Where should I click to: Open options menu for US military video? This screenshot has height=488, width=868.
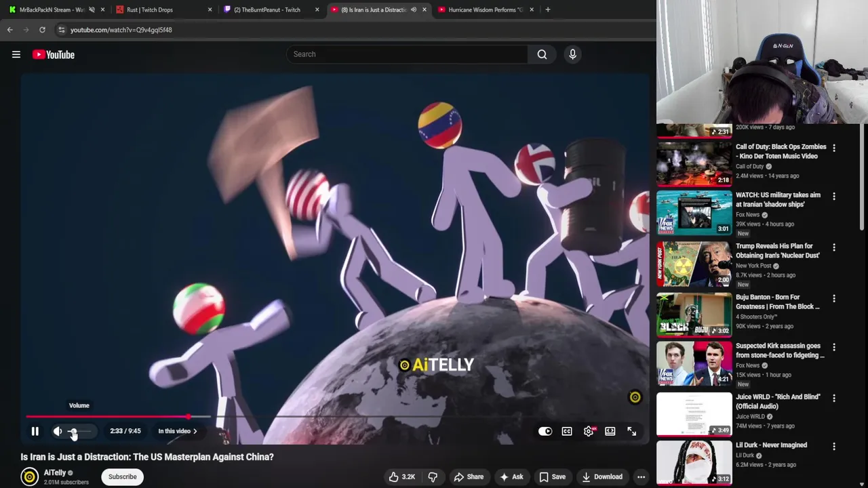pyautogui.click(x=834, y=196)
